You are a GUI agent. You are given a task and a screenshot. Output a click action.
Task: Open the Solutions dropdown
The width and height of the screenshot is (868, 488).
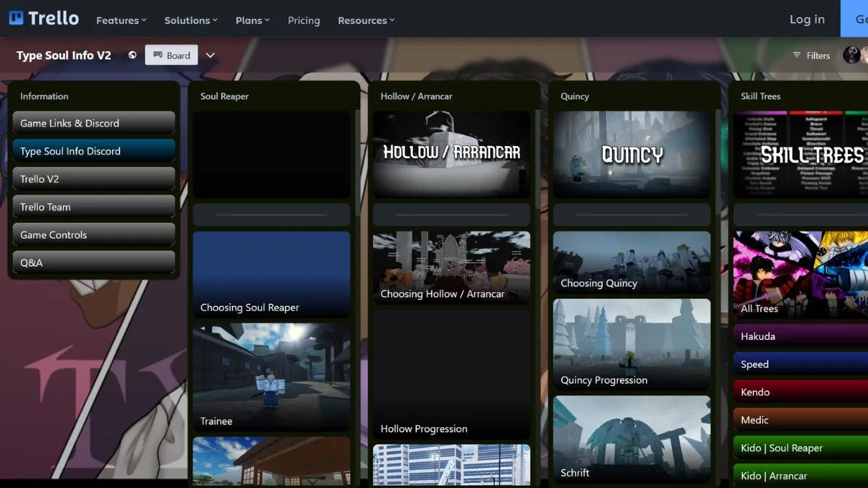pyautogui.click(x=190, y=20)
